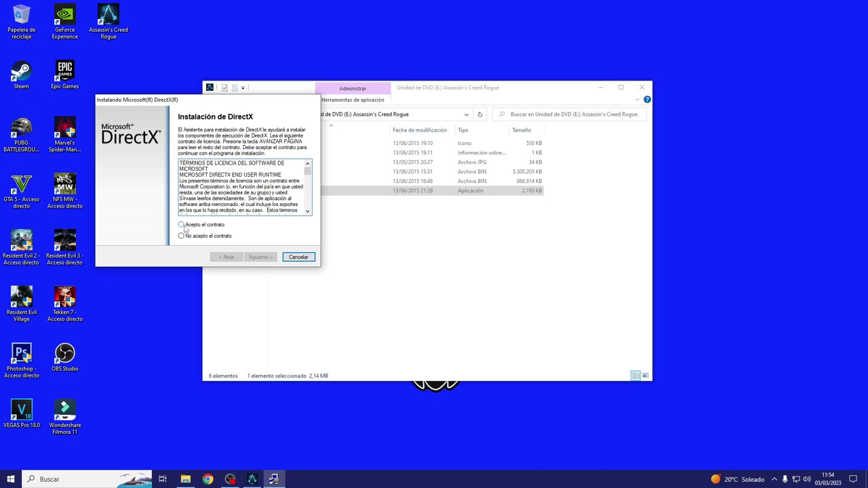Open the Windows Start menu
868x488 pixels.
coord(11,479)
